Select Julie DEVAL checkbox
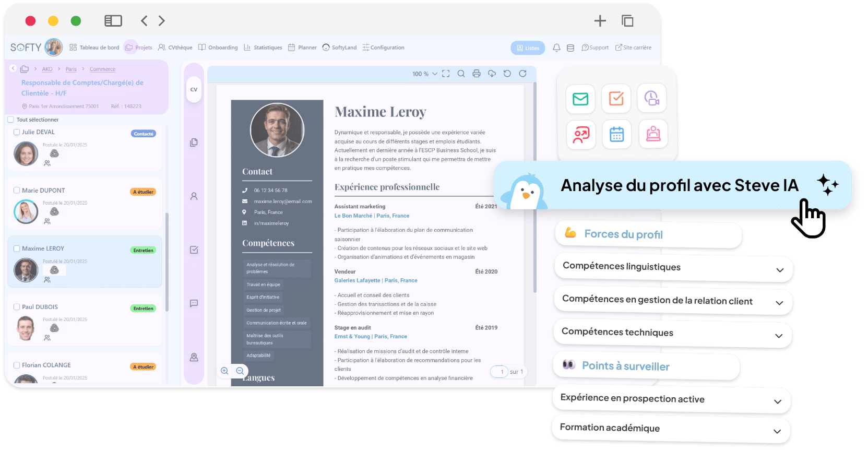The image size is (868, 450). click(x=17, y=132)
